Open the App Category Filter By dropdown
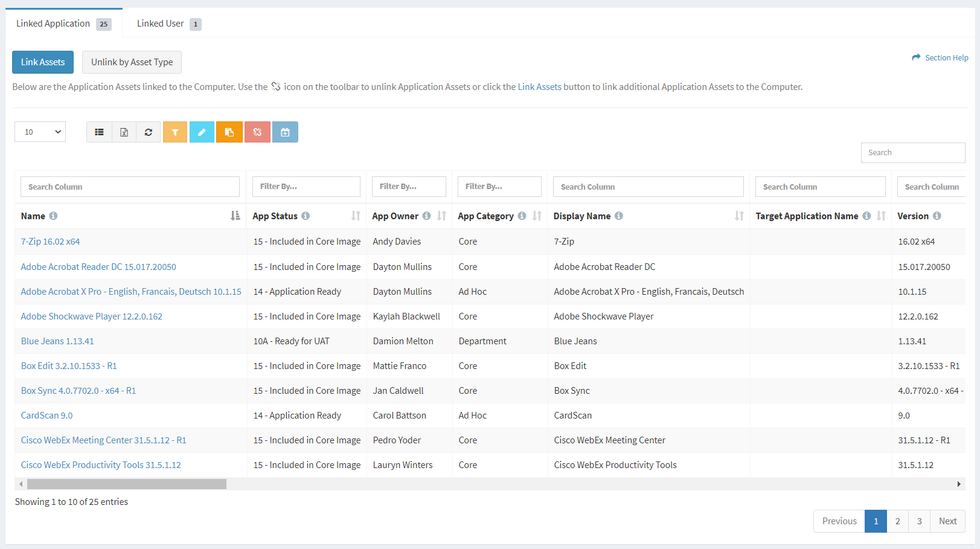The width and height of the screenshot is (980, 549). pyautogui.click(x=499, y=186)
